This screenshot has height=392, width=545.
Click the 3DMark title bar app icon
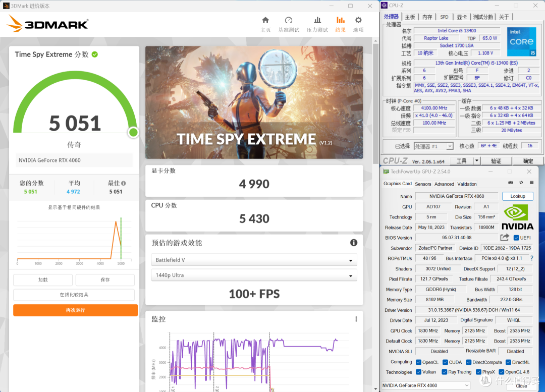tap(6, 6)
